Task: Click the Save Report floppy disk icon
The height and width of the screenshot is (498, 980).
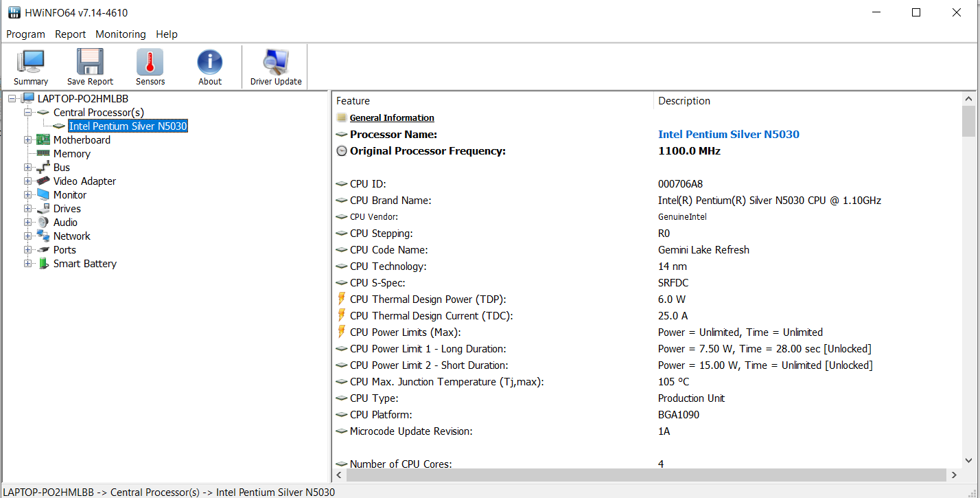Action: coord(90,63)
